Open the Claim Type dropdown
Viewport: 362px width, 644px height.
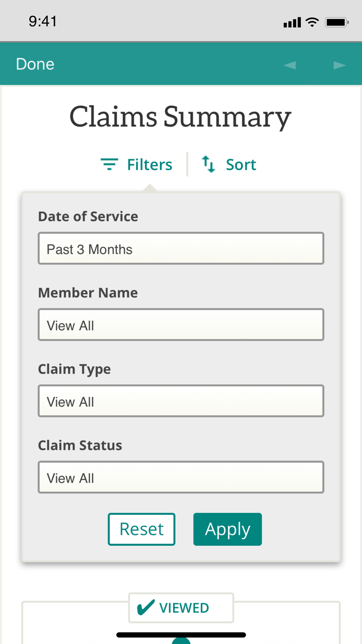tap(181, 401)
